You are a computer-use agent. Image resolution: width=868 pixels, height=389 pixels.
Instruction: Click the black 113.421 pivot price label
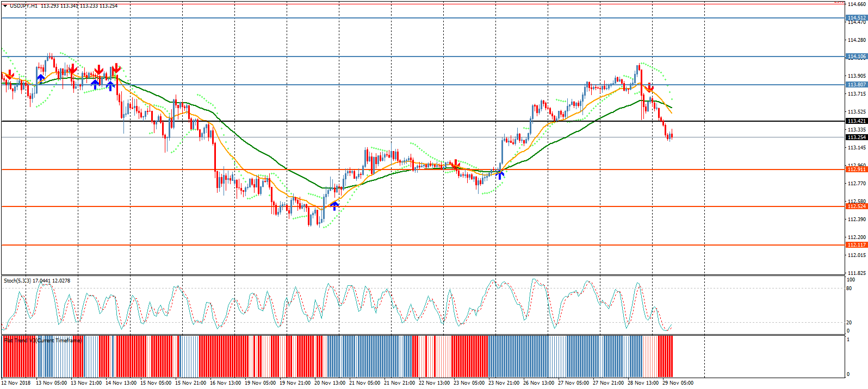tap(857, 121)
